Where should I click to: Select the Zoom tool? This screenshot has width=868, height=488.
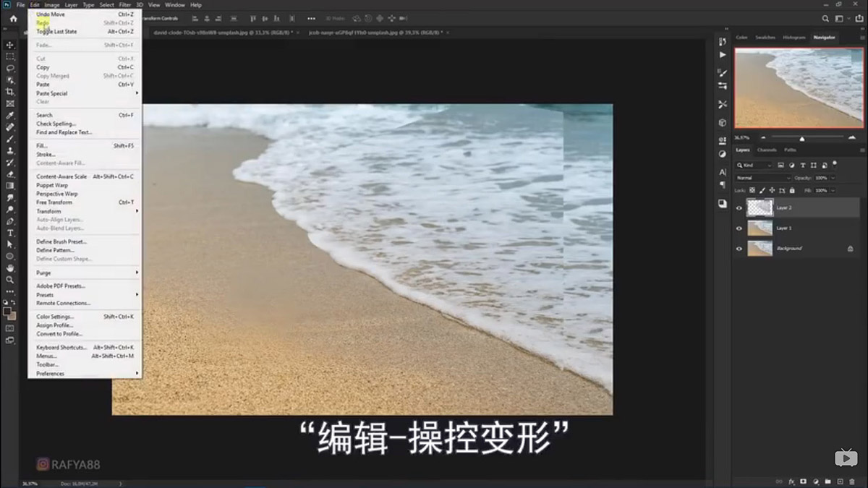(x=9, y=278)
